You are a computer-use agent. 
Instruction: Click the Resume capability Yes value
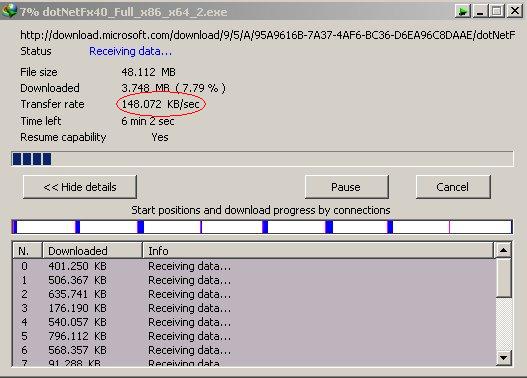pos(160,137)
